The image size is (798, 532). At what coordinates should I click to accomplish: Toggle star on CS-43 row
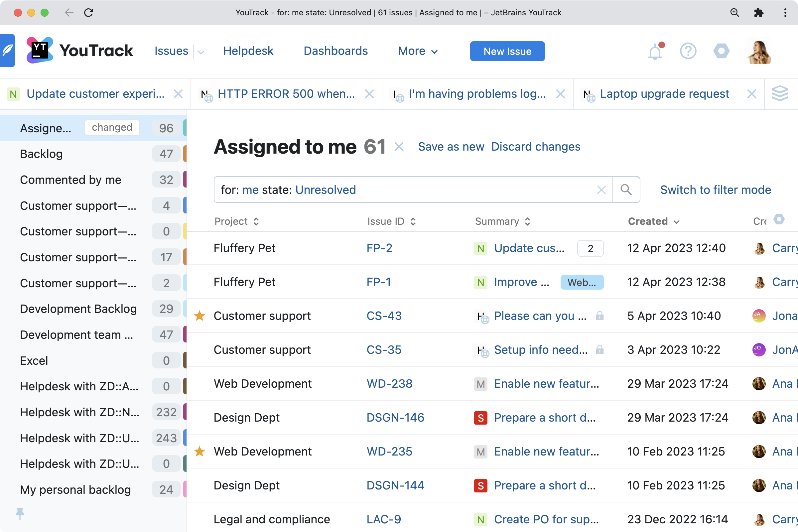click(199, 316)
